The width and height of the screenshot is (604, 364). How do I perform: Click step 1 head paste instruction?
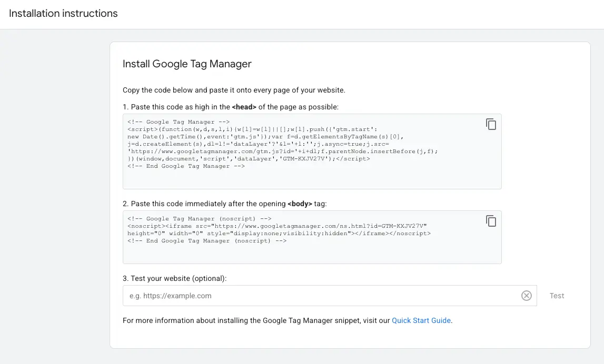(x=230, y=107)
